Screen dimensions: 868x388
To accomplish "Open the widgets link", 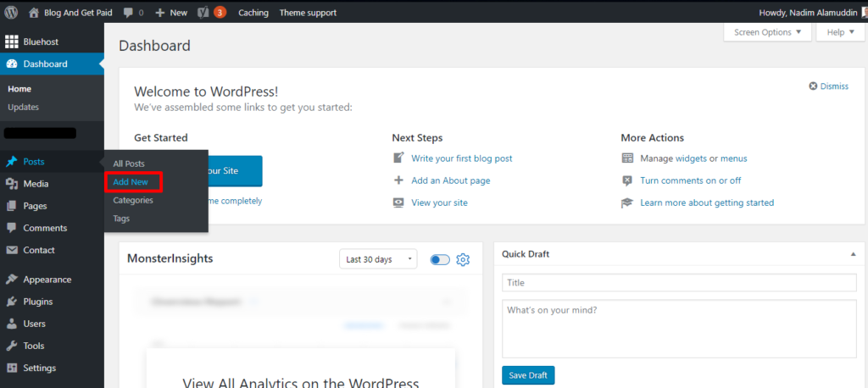I will [691, 158].
